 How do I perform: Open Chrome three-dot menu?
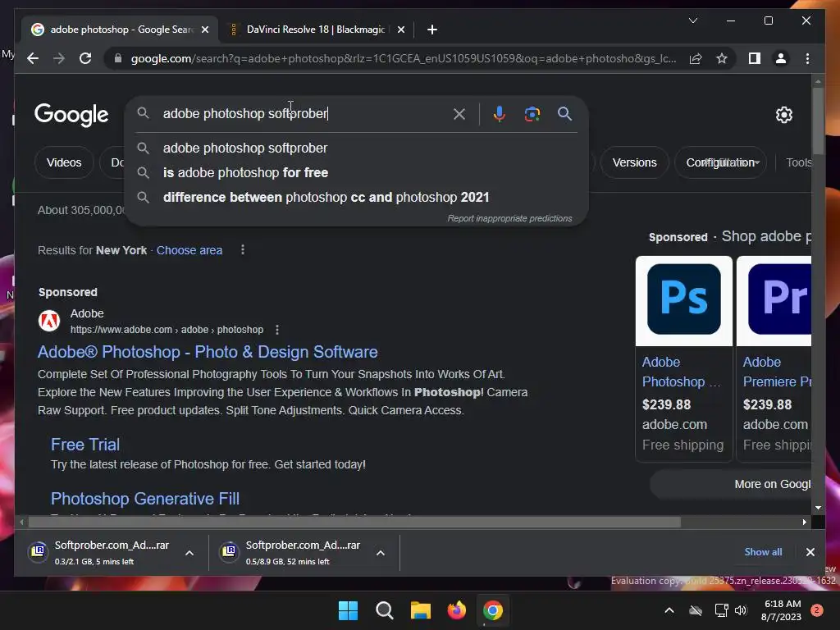point(807,58)
